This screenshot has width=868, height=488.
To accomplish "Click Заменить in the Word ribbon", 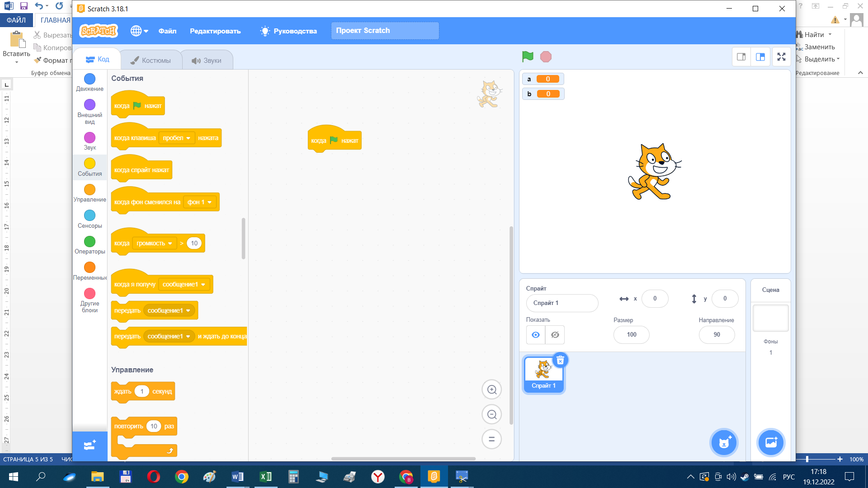I will click(x=816, y=47).
